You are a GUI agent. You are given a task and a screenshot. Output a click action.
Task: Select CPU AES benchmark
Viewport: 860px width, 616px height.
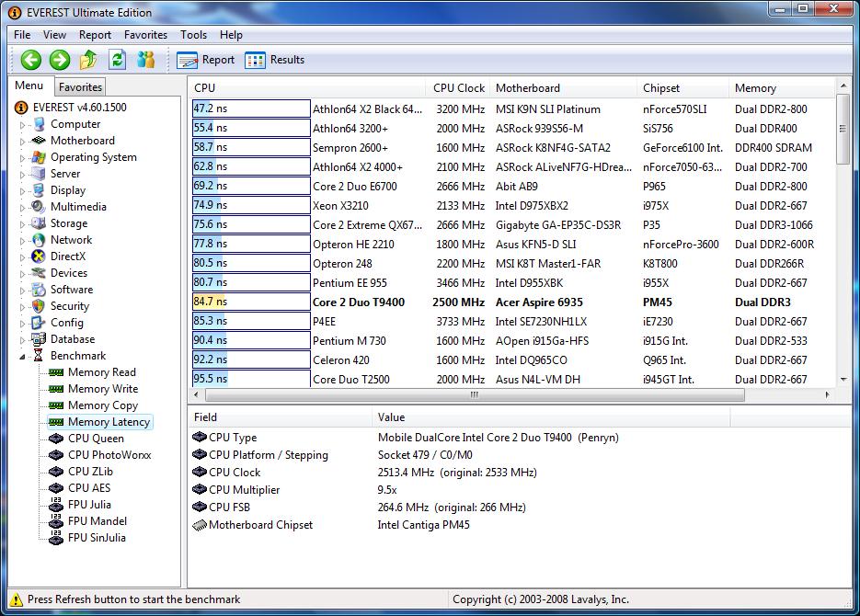[x=89, y=488]
